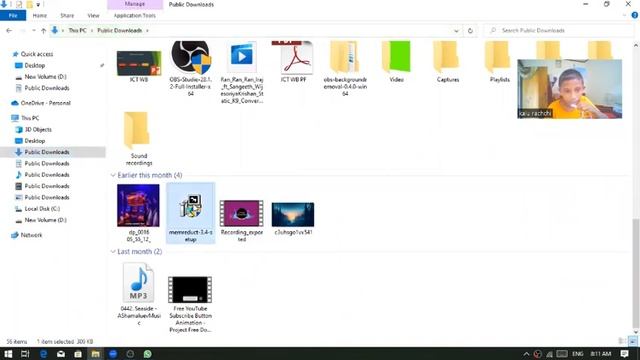640x360 pixels.
Task: Go up one folder level
Action: 43,31
